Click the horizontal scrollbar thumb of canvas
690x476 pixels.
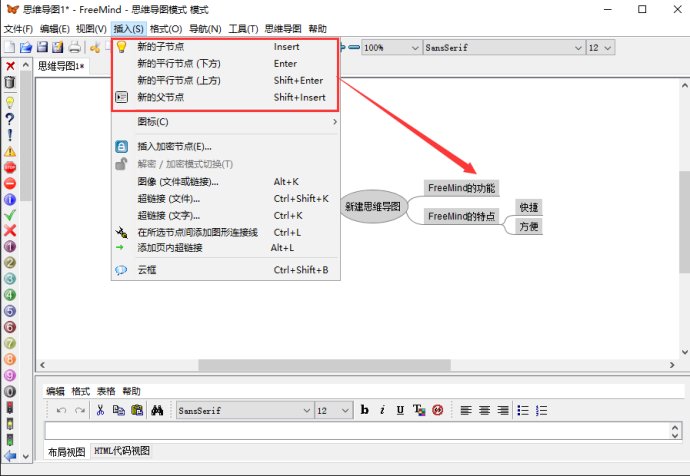point(324,365)
